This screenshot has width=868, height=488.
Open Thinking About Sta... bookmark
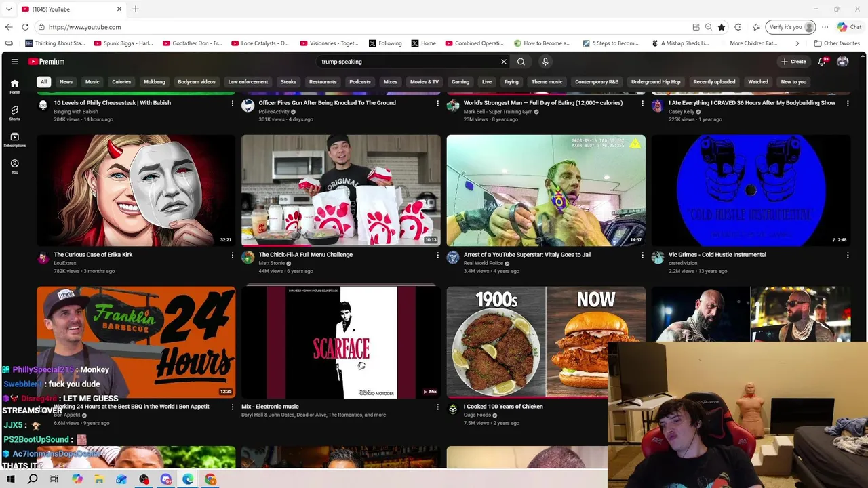[55, 43]
